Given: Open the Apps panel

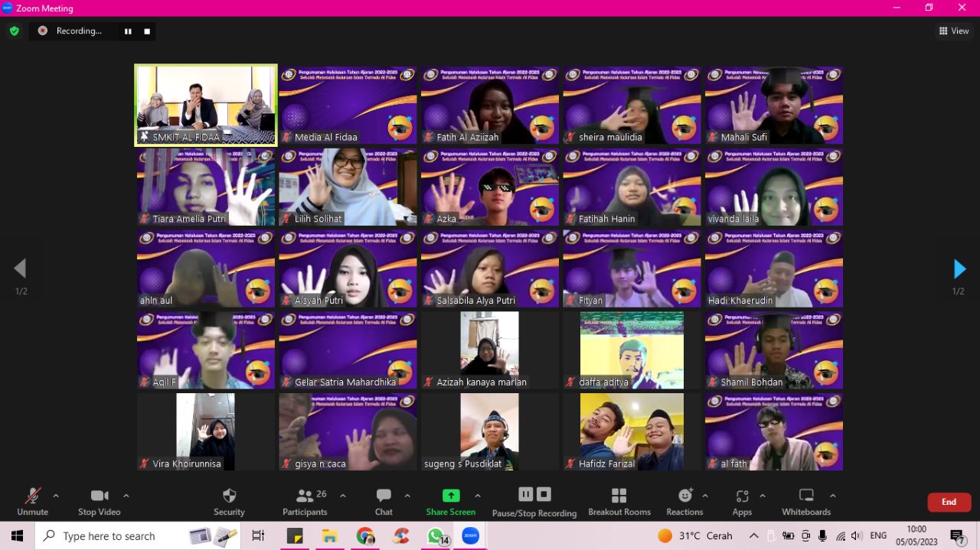Looking at the screenshot, I should click(741, 501).
